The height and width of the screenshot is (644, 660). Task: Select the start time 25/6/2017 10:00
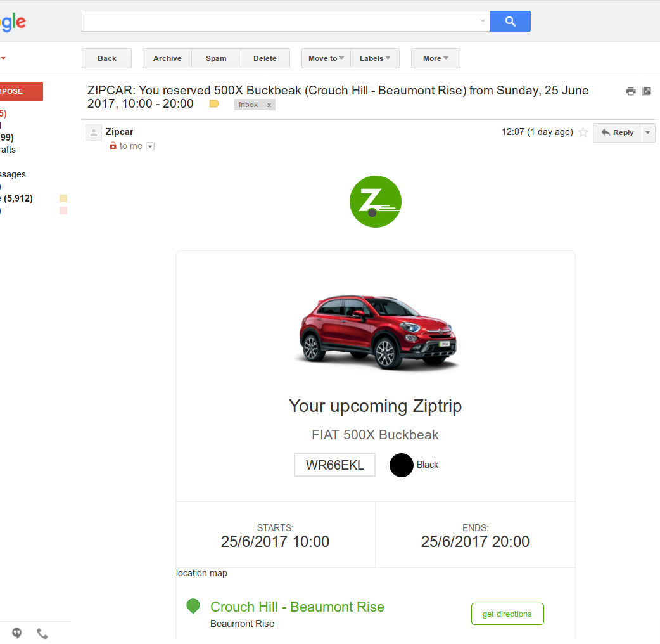(x=276, y=541)
